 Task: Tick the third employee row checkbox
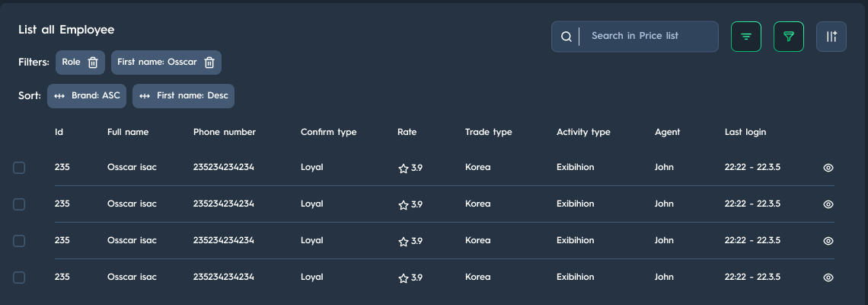point(19,241)
